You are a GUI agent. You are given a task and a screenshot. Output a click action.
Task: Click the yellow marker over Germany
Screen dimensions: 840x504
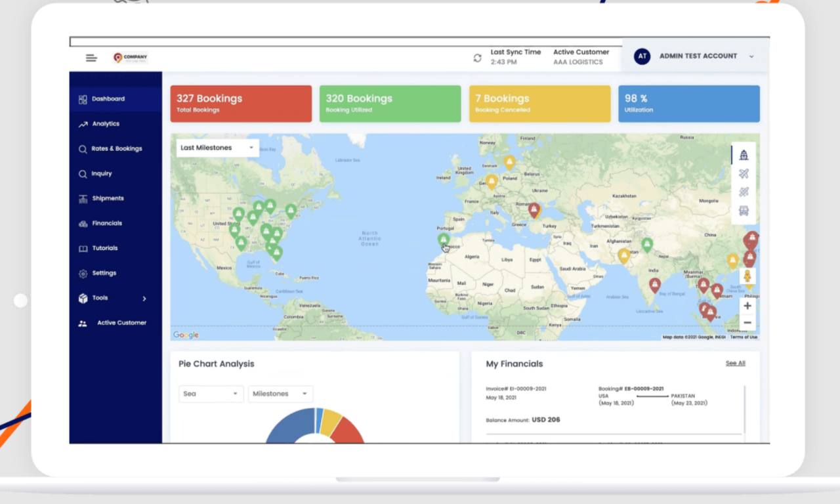point(492,182)
